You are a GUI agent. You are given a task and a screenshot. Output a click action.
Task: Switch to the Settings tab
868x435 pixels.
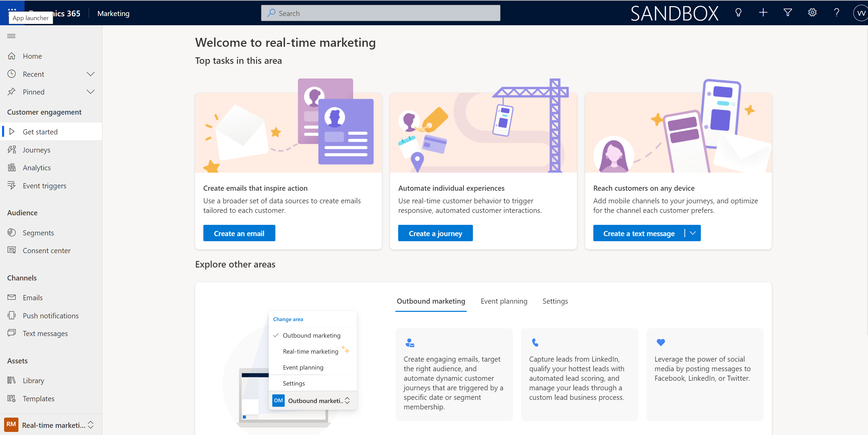pyautogui.click(x=555, y=301)
